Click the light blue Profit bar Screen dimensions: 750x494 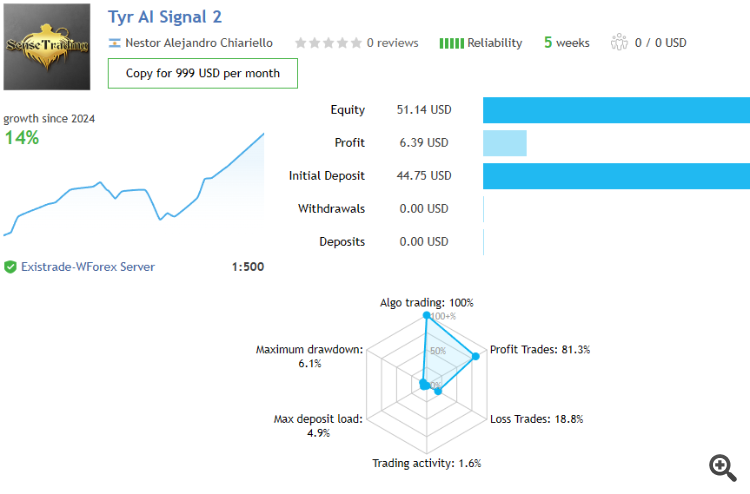pyautogui.click(x=504, y=143)
